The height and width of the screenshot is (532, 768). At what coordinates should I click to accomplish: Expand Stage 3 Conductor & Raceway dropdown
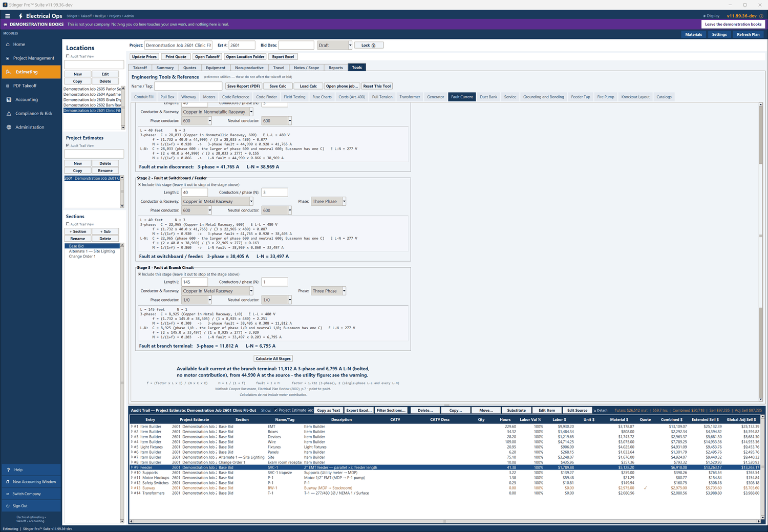tap(218, 291)
